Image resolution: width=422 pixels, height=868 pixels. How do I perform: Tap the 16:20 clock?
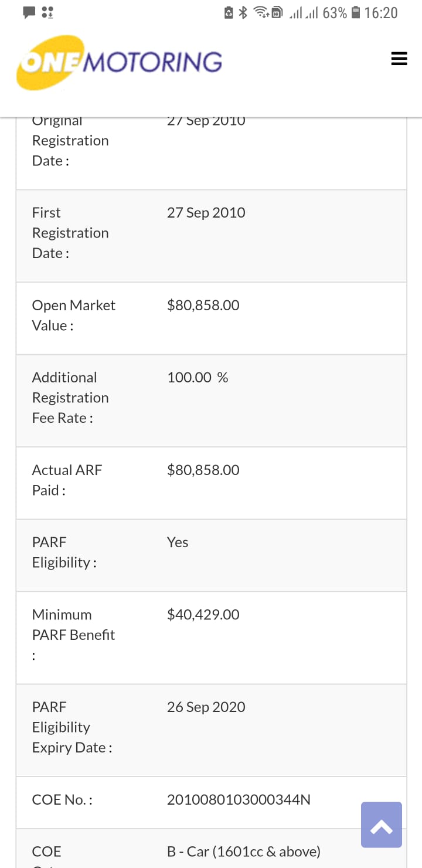[381, 12]
